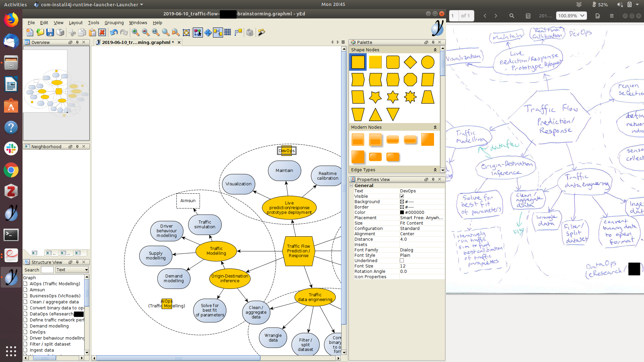Click the Undo arrow icon
The image size is (644, 362).
[x=114, y=32]
